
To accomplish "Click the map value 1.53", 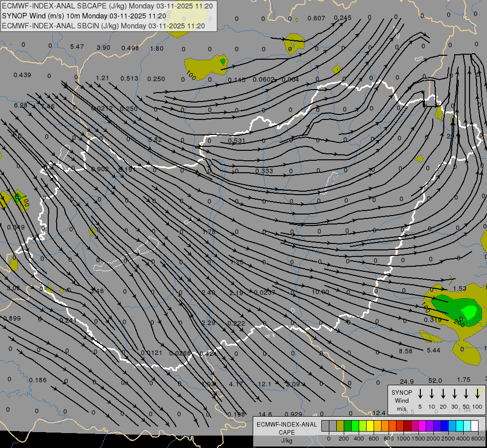I will [460, 289].
